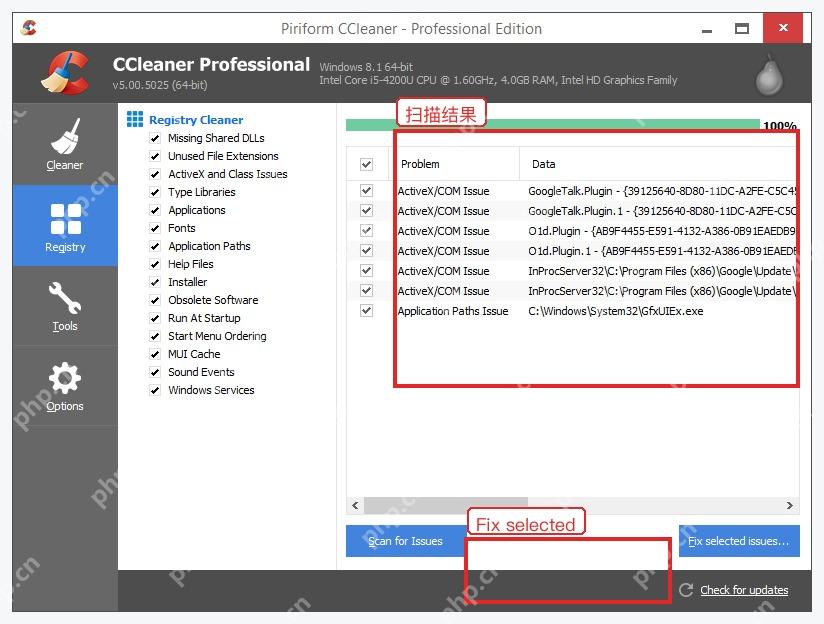Click the Registry Cleaner grid icon
The height and width of the screenshot is (624, 824).
(x=135, y=119)
